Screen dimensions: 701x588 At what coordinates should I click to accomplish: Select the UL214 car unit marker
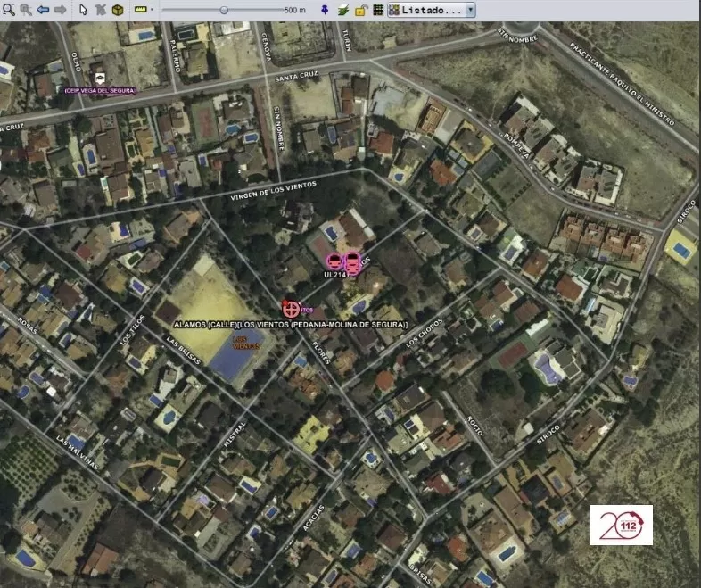point(334,261)
